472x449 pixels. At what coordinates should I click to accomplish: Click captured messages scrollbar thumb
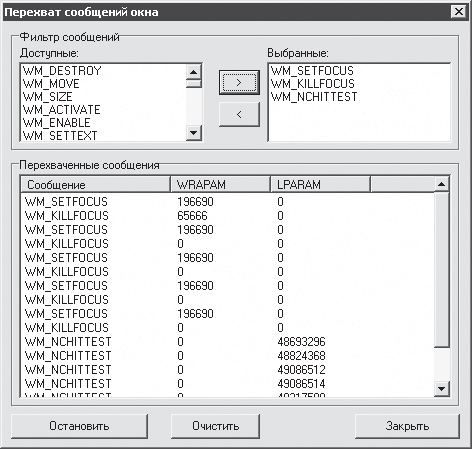[x=442, y=269]
